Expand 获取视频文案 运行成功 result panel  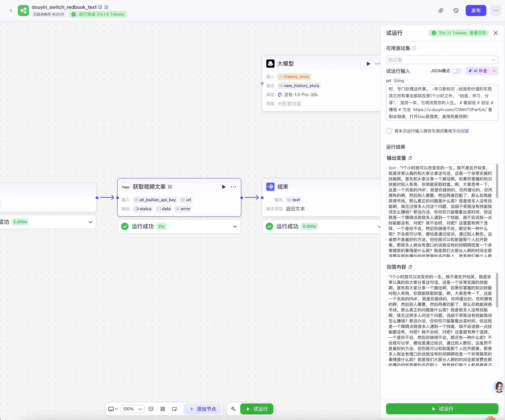point(235,227)
